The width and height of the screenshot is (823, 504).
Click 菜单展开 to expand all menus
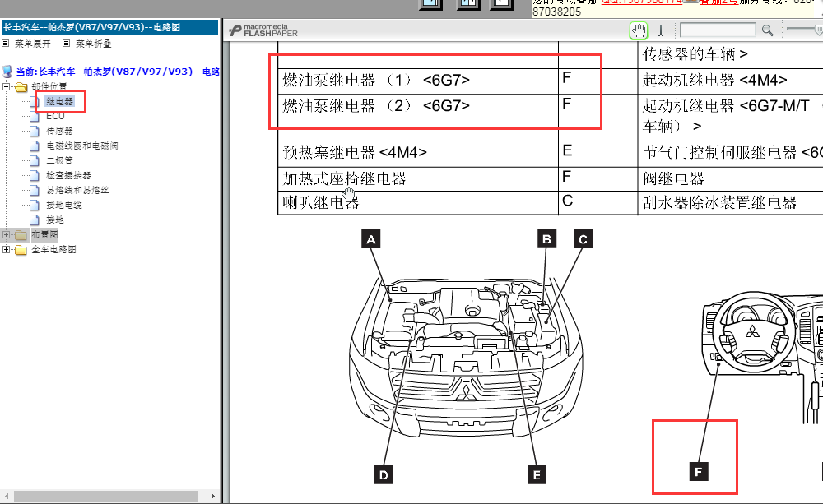click(x=33, y=44)
